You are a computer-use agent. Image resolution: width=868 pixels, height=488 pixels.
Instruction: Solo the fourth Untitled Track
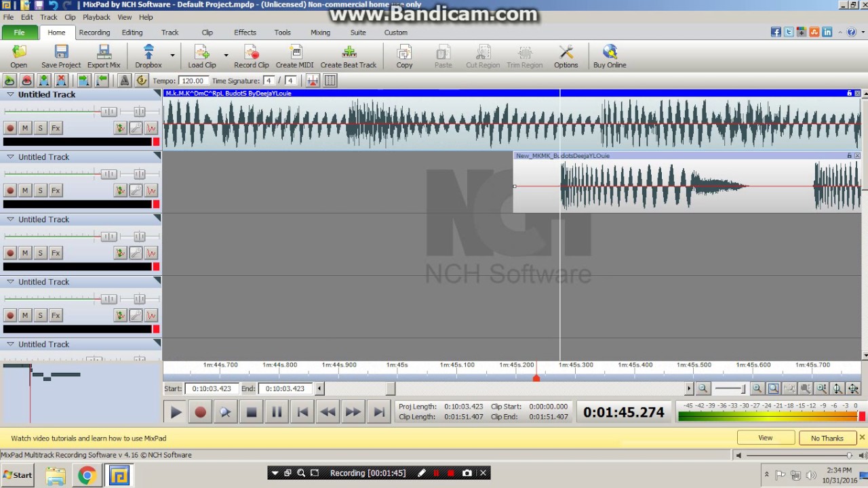point(40,315)
